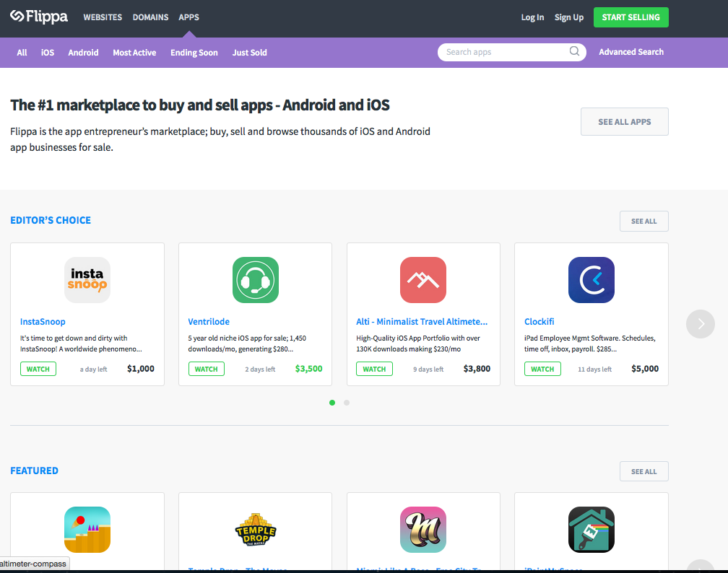Image resolution: width=728 pixels, height=573 pixels.
Task: Watch the Ventrilode listing
Action: pyautogui.click(x=206, y=369)
